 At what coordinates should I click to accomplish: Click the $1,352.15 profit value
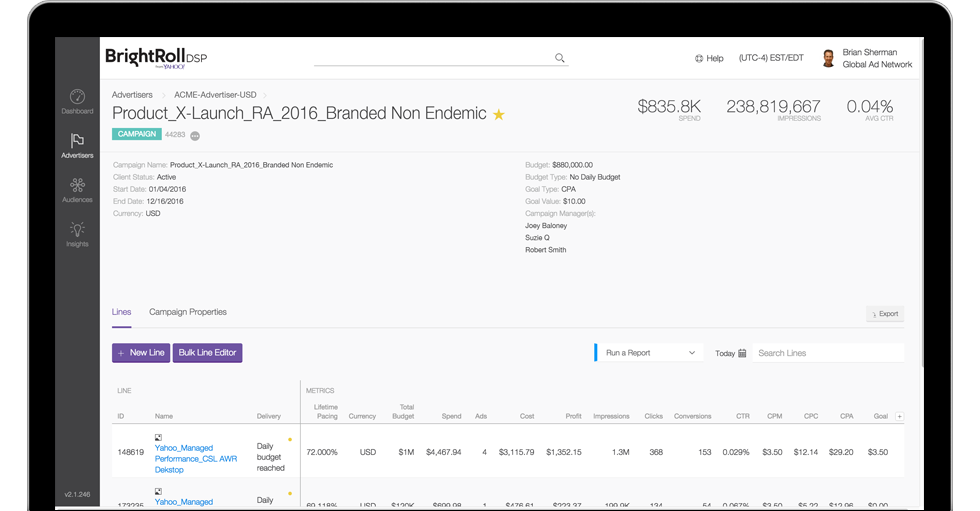[564, 452]
